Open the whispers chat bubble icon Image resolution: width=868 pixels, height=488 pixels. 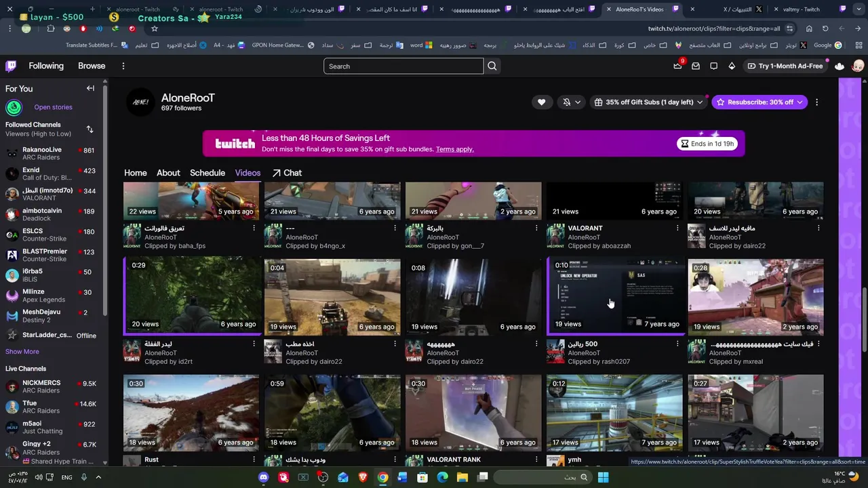click(713, 66)
